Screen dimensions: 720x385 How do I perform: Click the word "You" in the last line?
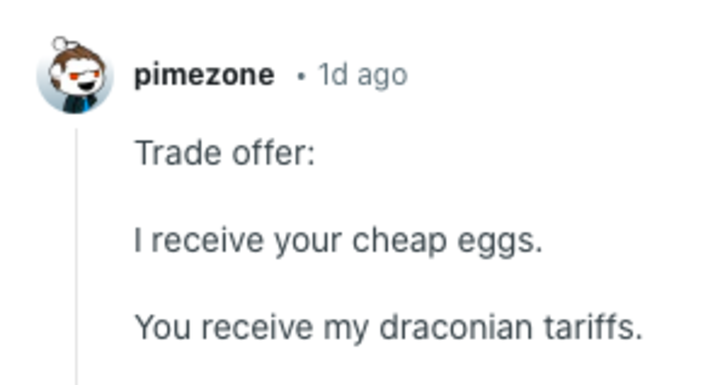click(x=163, y=327)
